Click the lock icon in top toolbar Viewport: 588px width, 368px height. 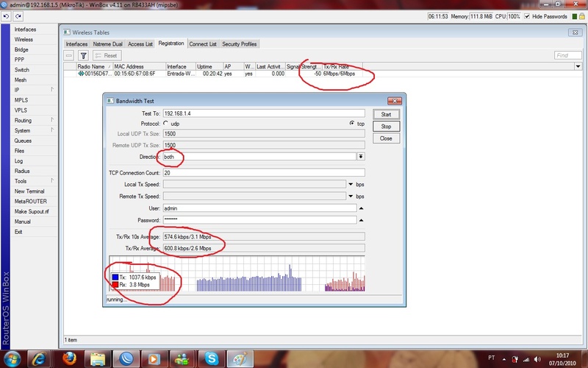(581, 16)
